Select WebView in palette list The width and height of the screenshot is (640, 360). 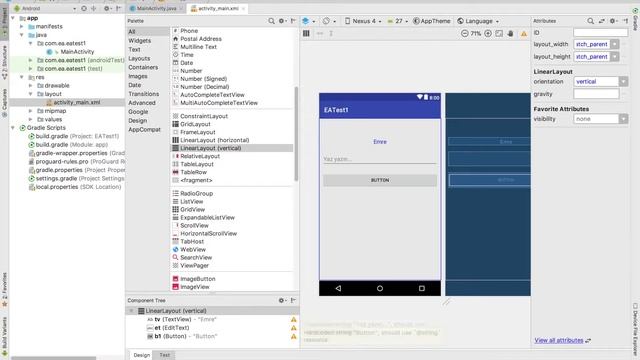click(193, 249)
